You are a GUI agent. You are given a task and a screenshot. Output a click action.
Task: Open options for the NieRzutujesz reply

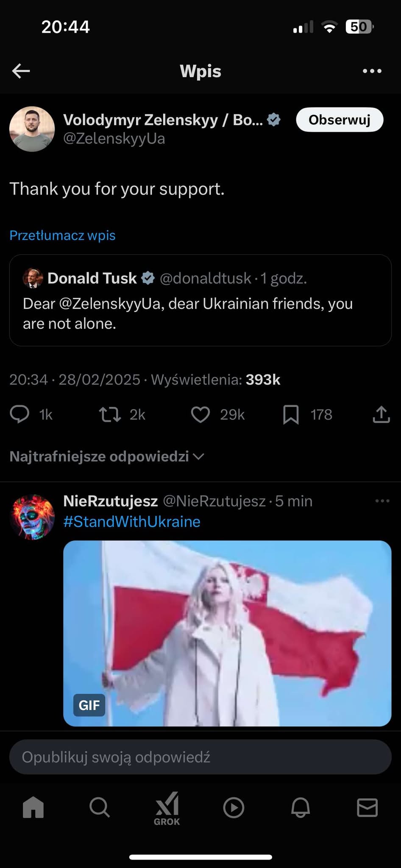coord(382,501)
